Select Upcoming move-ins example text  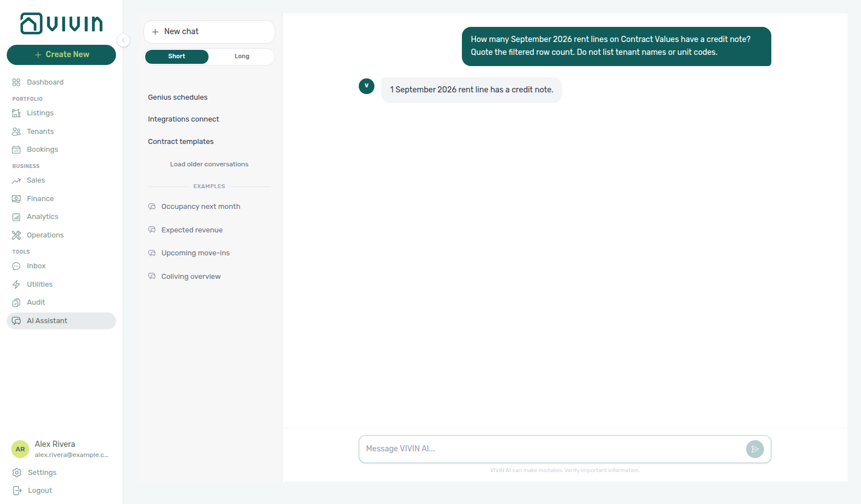pos(196,253)
